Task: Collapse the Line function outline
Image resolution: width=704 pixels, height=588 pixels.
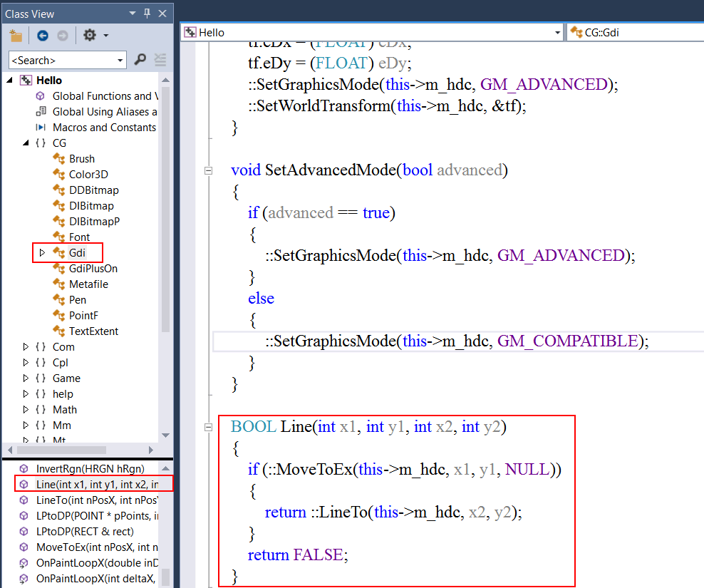Action: click(x=208, y=427)
